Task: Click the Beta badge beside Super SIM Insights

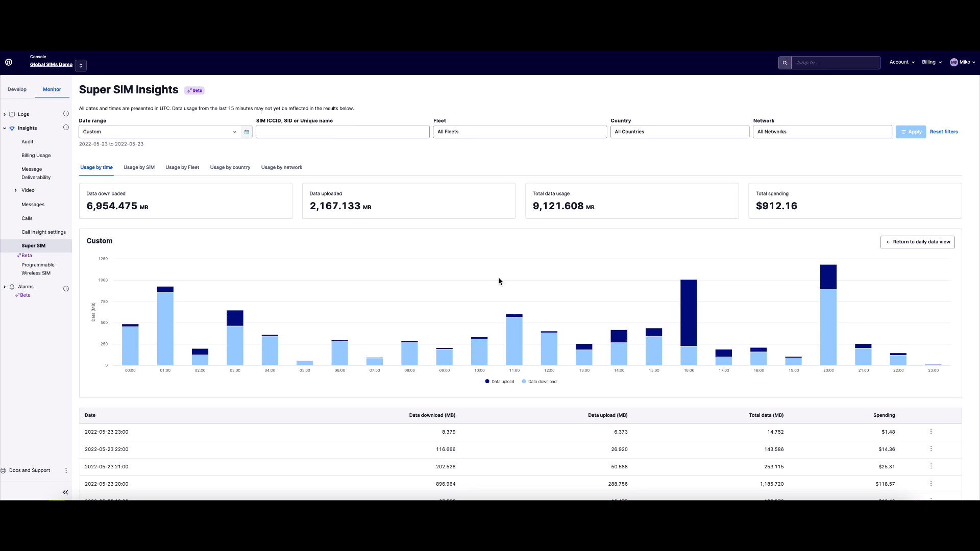Action: (x=194, y=90)
